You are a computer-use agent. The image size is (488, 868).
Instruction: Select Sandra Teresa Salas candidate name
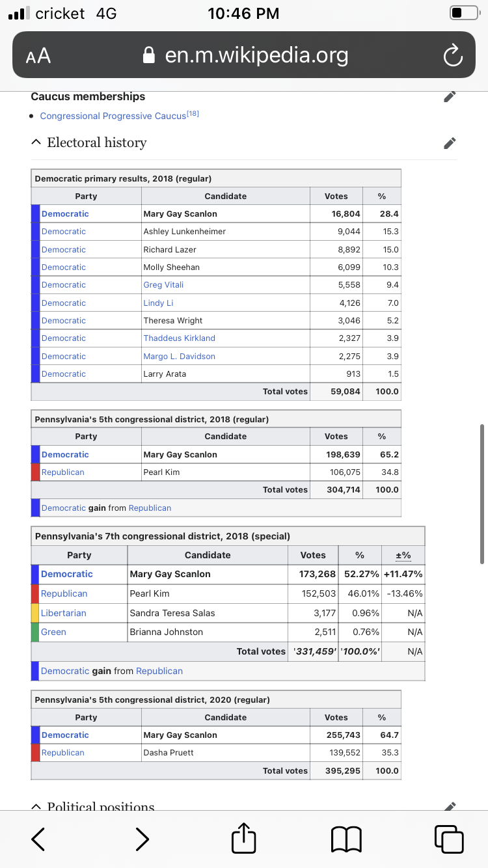point(172,613)
